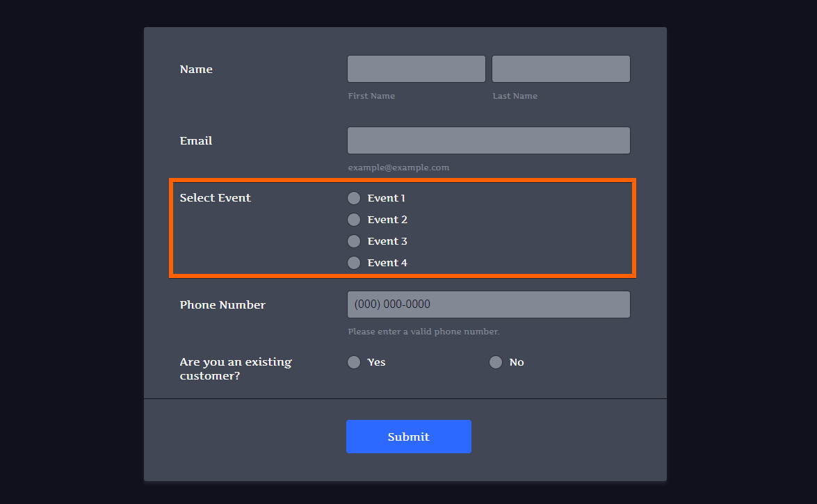This screenshot has width=817, height=504.
Task: Pick the Event 3 radio button
Action: click(x=354, y=241)
